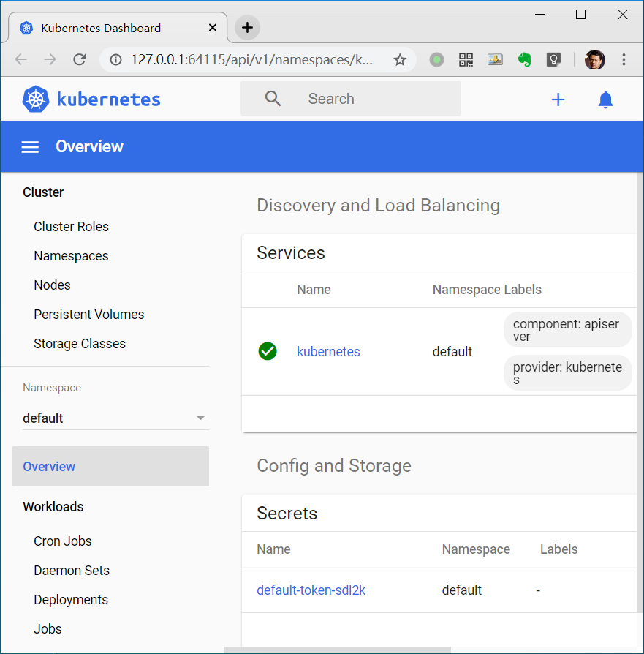Reload the page with refresh icon
The image size is (644, 654).
coord(80,60)
